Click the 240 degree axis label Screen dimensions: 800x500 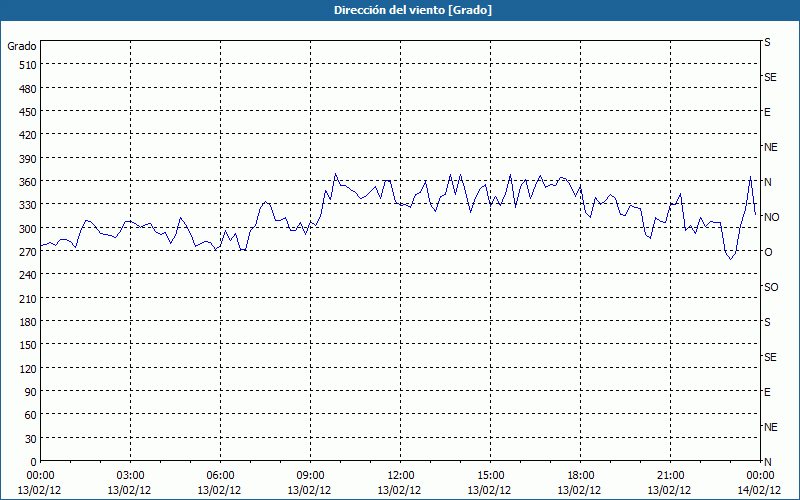click(x=28, y=276)
